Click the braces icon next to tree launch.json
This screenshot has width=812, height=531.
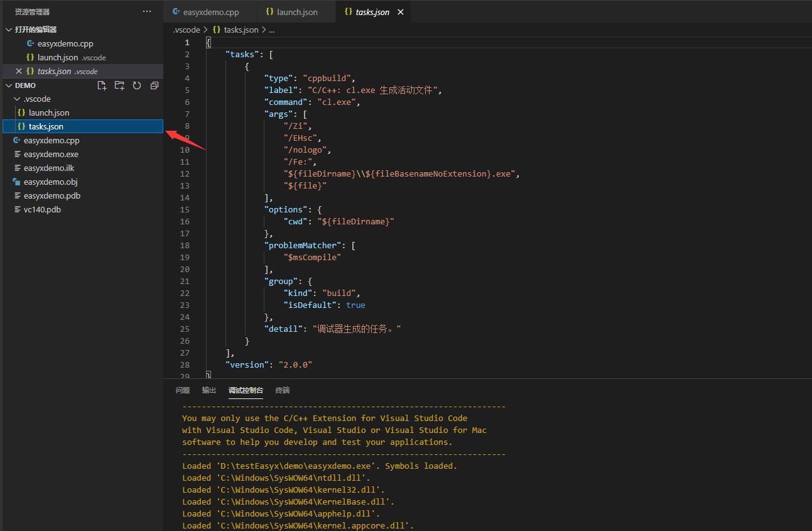click(21, 112)
